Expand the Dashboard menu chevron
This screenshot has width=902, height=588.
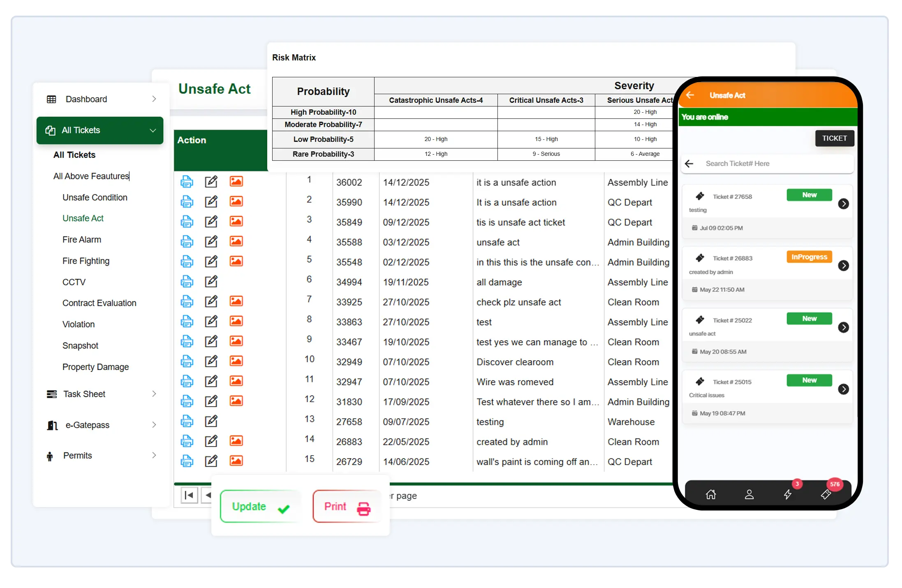[154, 99]
